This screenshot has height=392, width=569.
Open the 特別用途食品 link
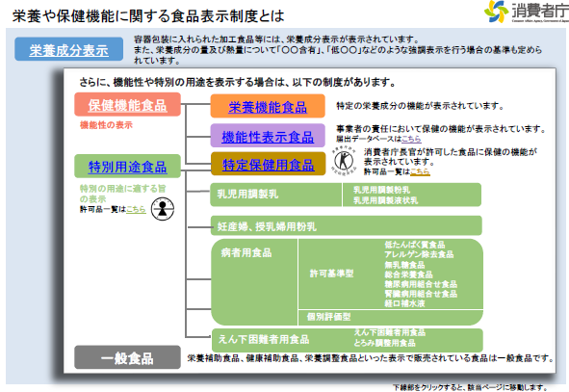tap(127, 167)
